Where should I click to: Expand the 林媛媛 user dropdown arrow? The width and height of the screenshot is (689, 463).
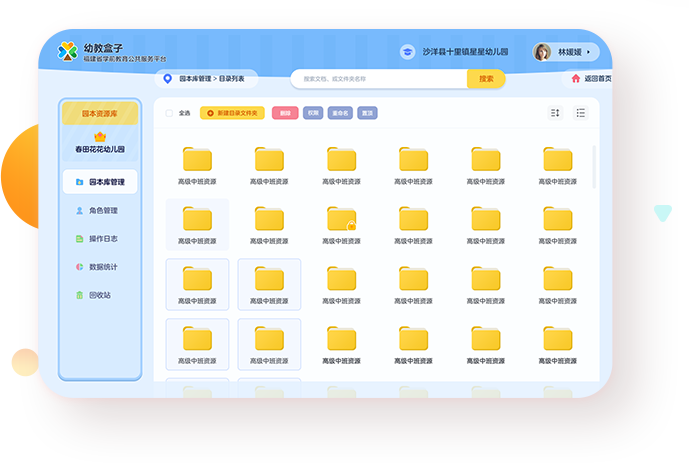tap(588, 52)
